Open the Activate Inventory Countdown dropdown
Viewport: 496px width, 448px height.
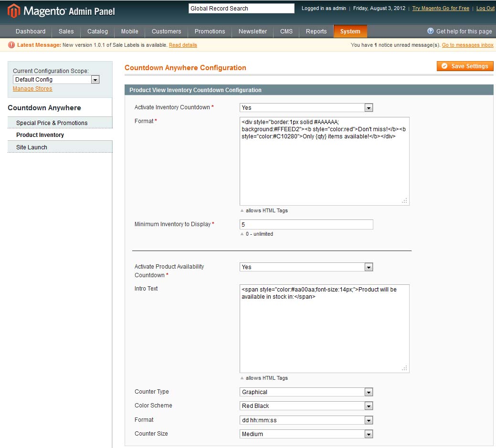[x=306, y=107]
